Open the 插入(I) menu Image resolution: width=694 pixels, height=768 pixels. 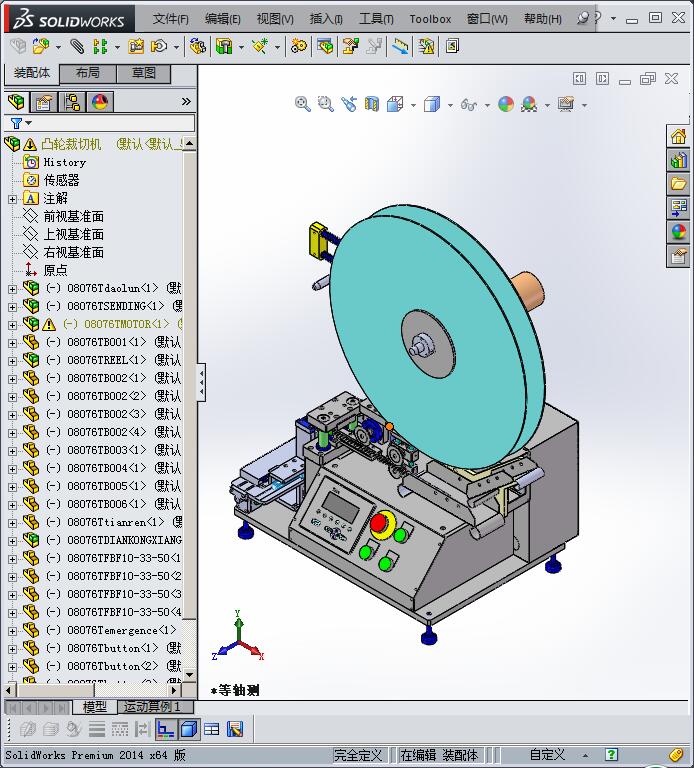click(x=326, y=19)
